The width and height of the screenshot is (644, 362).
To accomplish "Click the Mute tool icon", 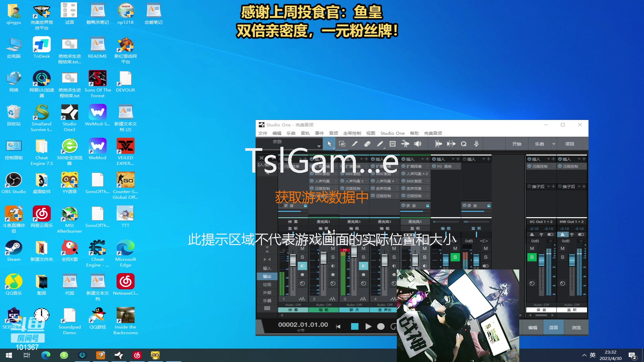I will (392, 144).
